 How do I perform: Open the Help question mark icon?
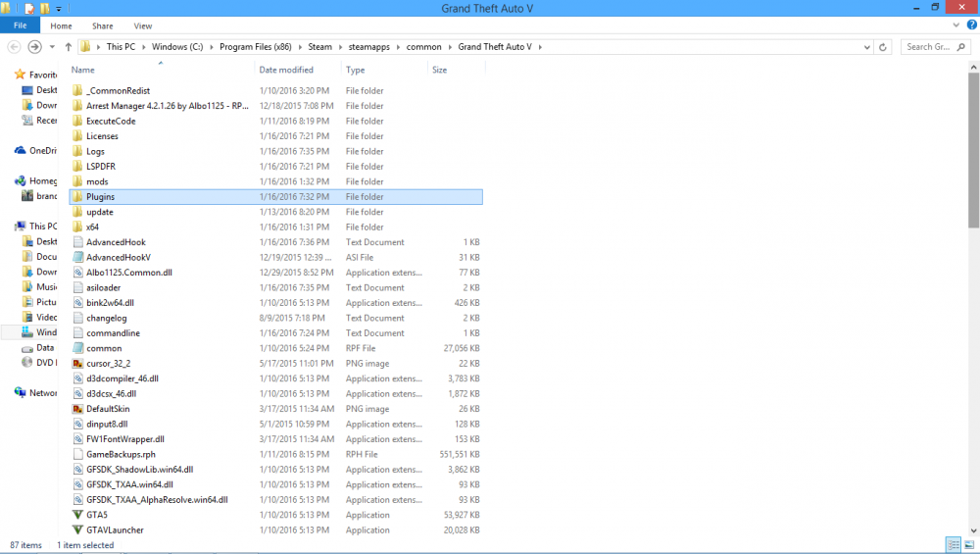(972, 25)
